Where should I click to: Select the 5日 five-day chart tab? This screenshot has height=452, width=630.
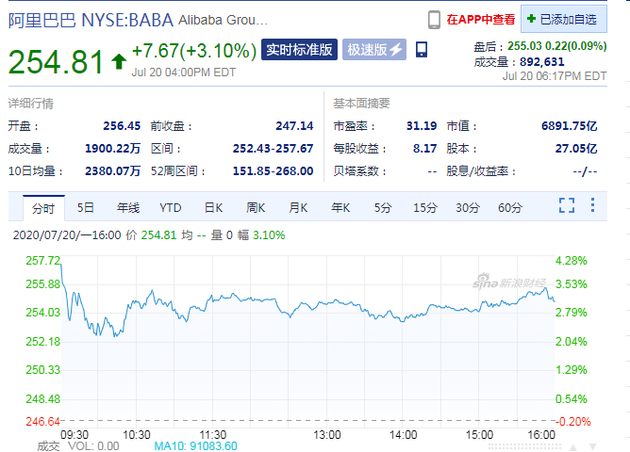85,208
